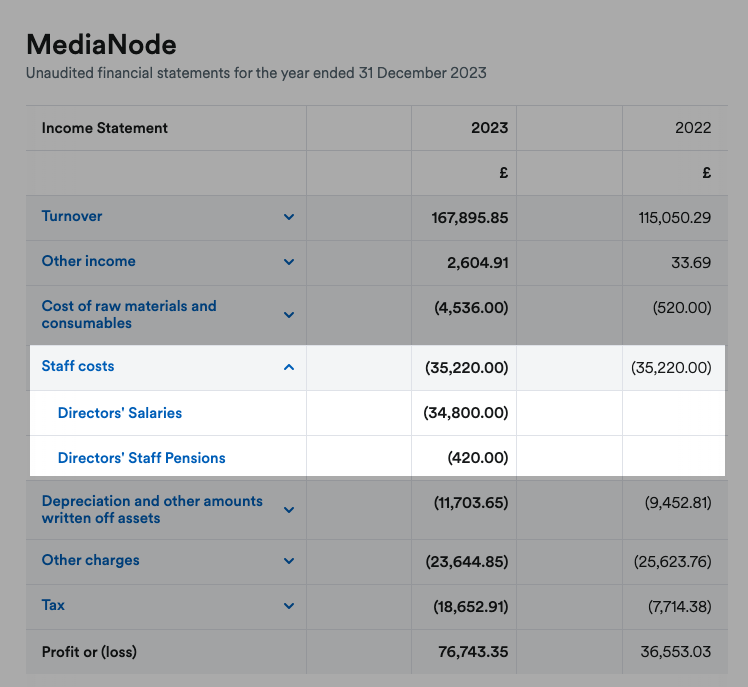Viewport: 748px width, 687px height.
Task: Select the £ symbol under 2023
Action: pyautogui.click(x=504, y=173)
